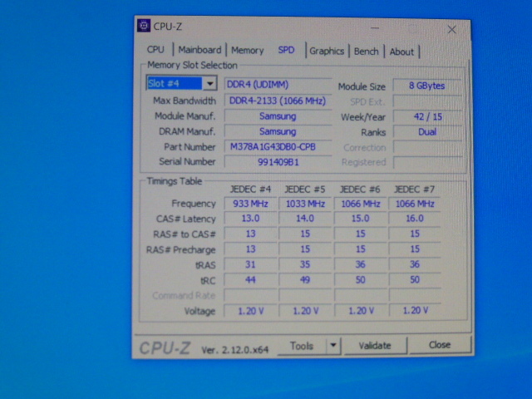Click the JEDEC #6 column header

click(360, 189)
